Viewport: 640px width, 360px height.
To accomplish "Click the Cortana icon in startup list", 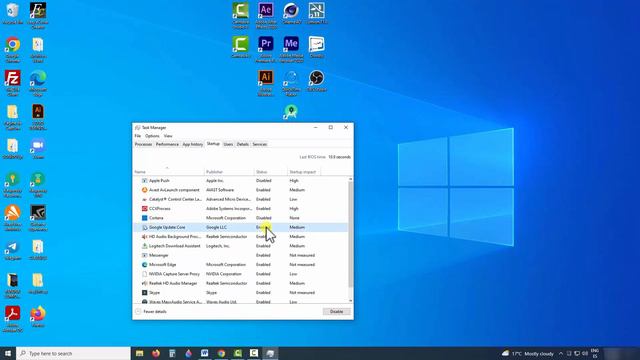I will 144,218.
